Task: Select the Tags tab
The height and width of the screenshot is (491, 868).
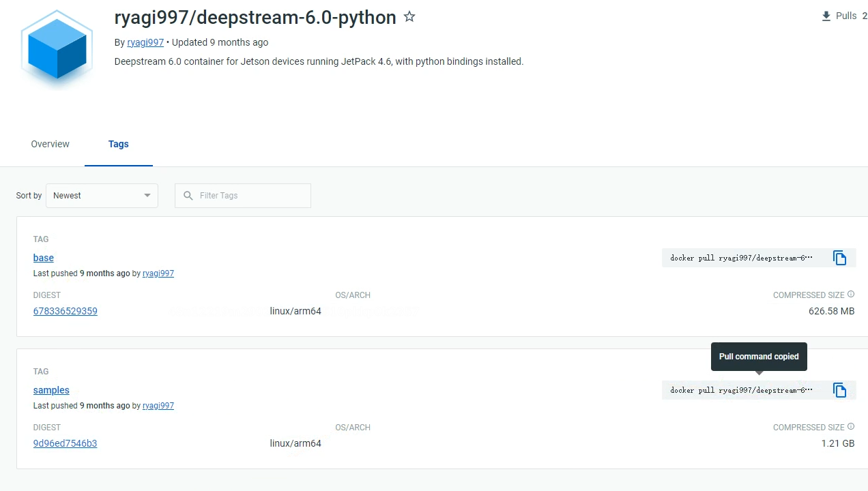Action: tap(119, 144)
